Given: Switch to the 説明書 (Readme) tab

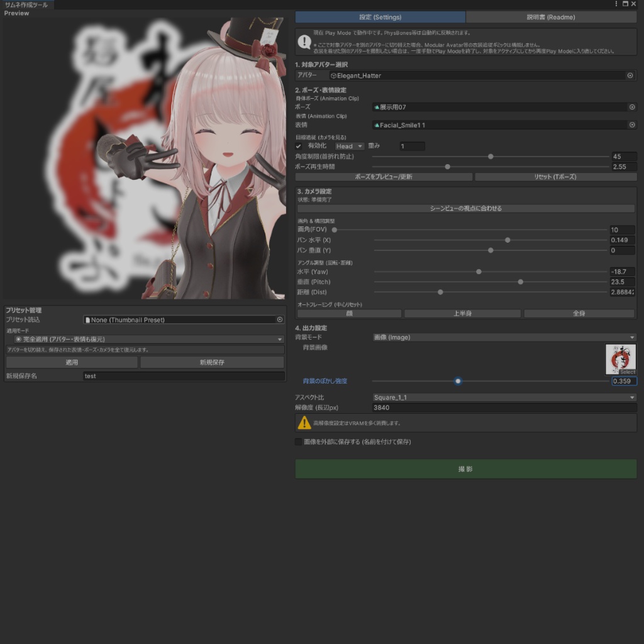Looking at the screenshot, I should point(552,17).
